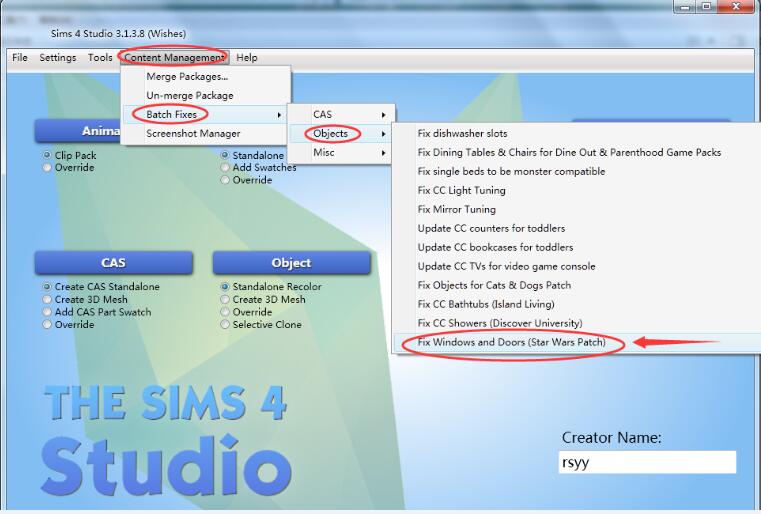Close the Sims 4 Studio window
The height and width of the screenshot is (514, 761).
point(736,6)
